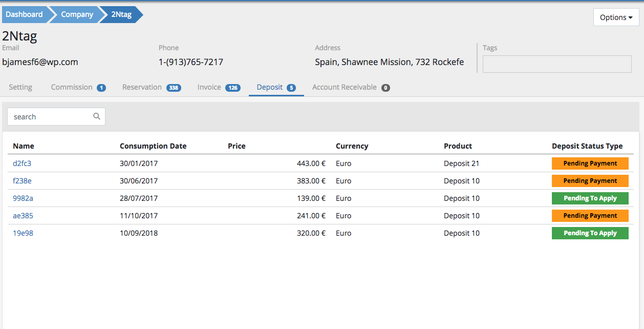Open the Options dropdown
This screenshot has width=644, height=329.
coord(616,17)
